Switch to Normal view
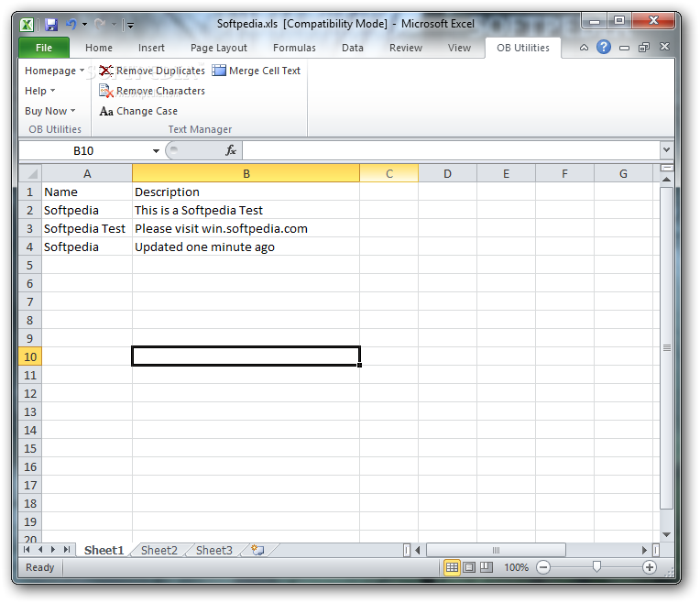Screen dimensions: 700x603 click(452, 567)
